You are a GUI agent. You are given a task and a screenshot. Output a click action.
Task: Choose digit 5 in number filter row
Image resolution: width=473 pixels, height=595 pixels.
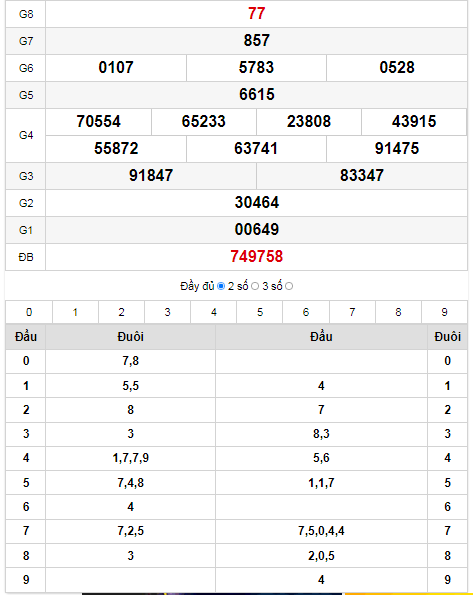[x=260, y=312]
